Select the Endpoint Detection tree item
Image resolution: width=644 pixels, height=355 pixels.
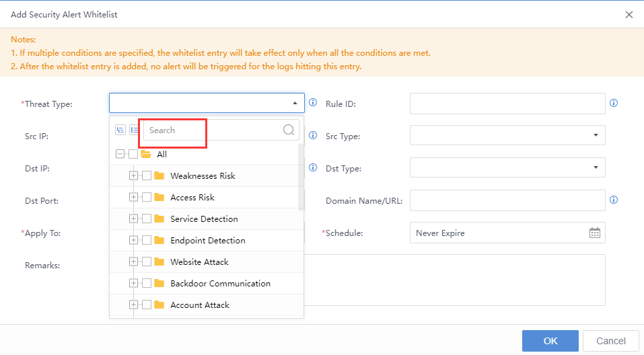[x=207, y=241]
